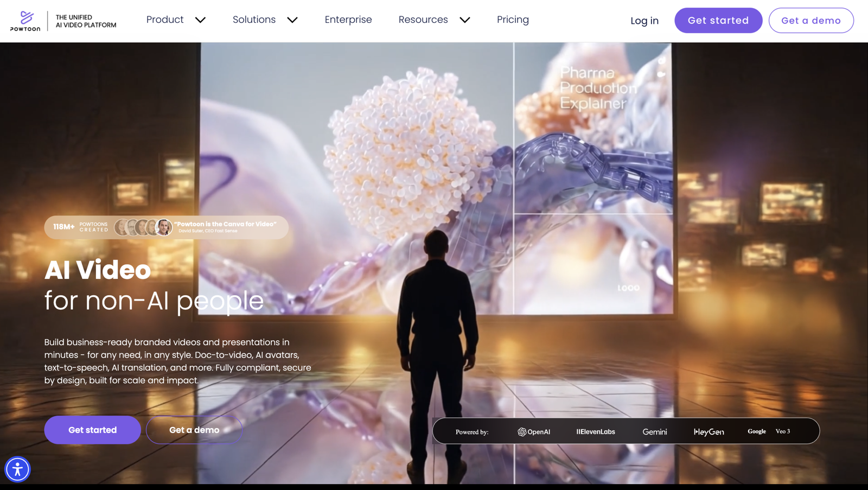
Task: Click the "Pharma Production Explainer" video text
Action: [x=598, y=88]
